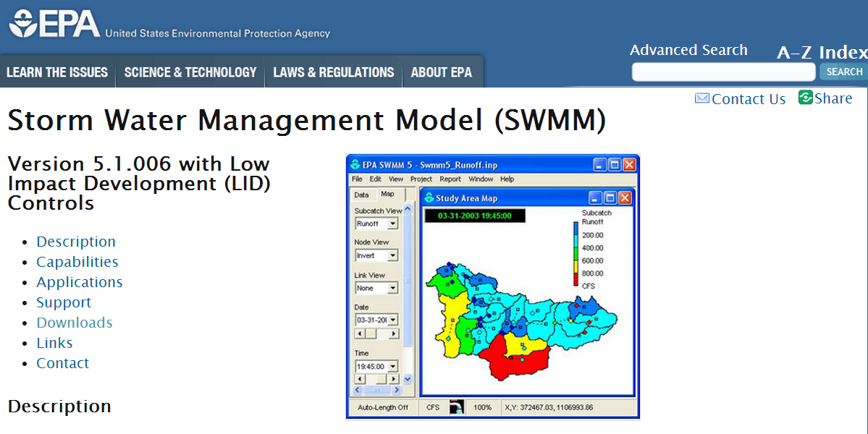Click horizontal scrollbar left arrow in Map panel
868x434 pixels.
tap(357, 390)
